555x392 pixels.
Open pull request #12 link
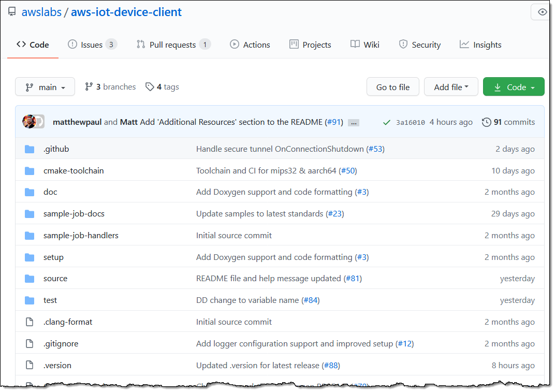[x=404, y=344]
